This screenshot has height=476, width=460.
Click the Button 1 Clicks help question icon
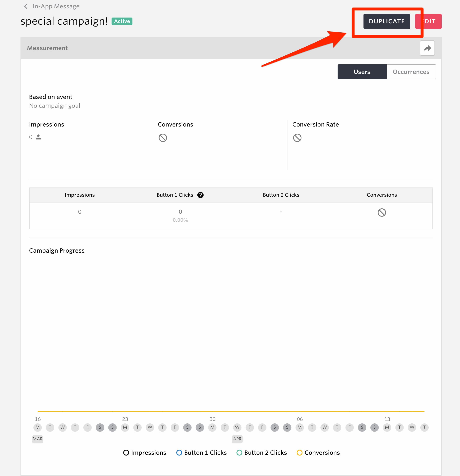click(x=200, y=195)
